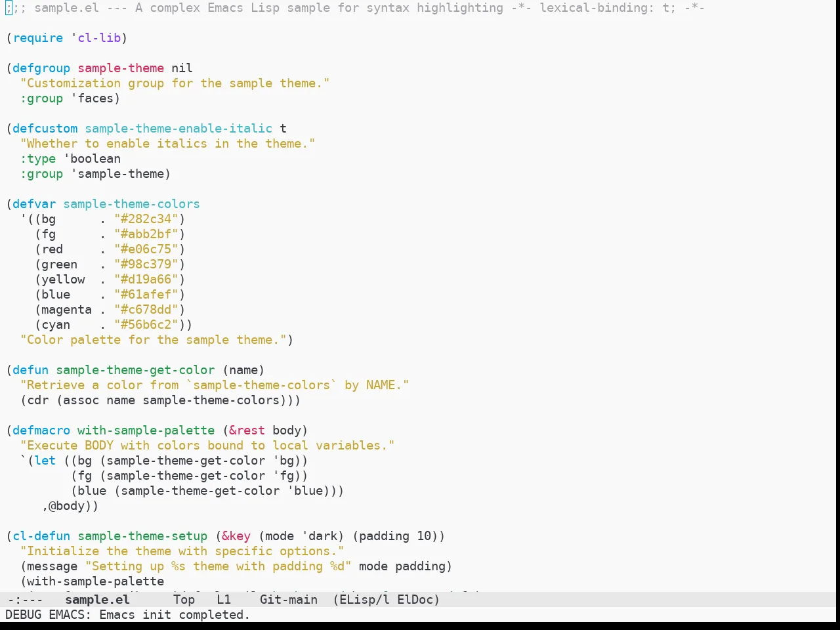Click the color string "#abb2bf"
840x630 pixels.
[x=146, y=234]
